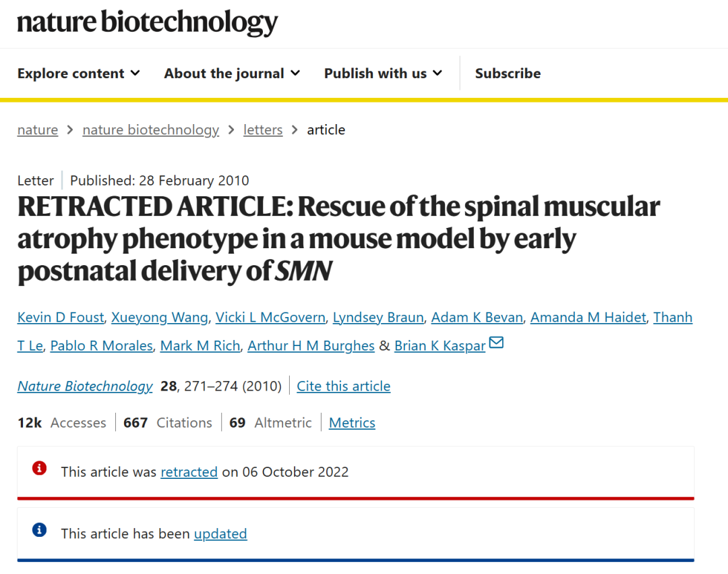Open the nature biotechnology breadcrumb link

click(x=150, y=130)
